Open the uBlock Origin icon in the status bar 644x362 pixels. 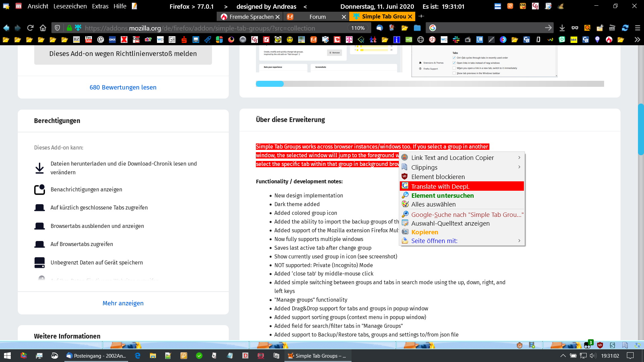point(600,345)
